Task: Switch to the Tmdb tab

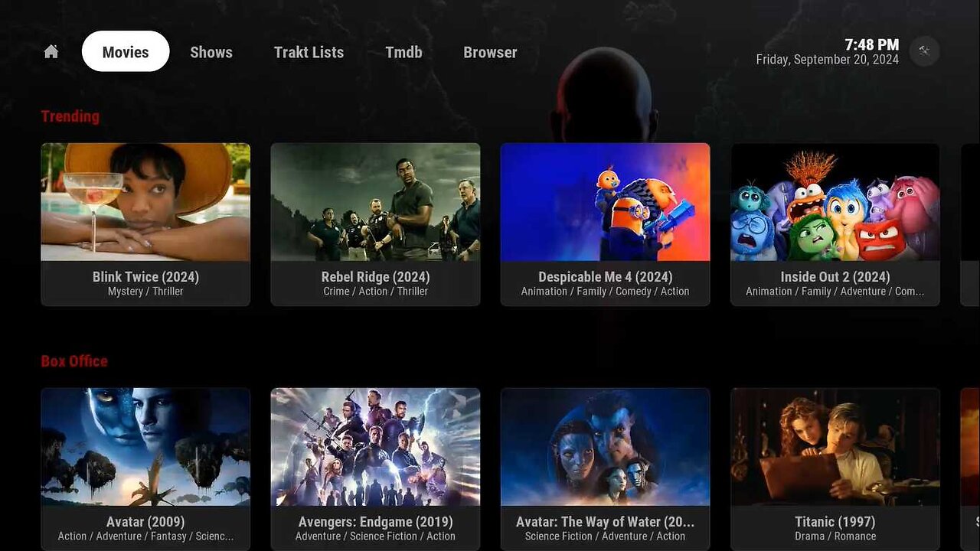Action: coord(403,52)
